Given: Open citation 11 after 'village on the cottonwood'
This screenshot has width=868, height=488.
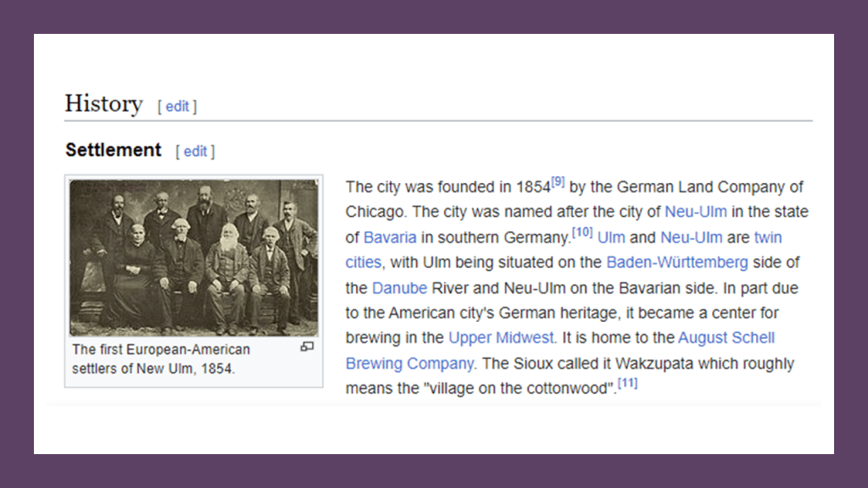Looking at the screenshot, I should (627, 384).
